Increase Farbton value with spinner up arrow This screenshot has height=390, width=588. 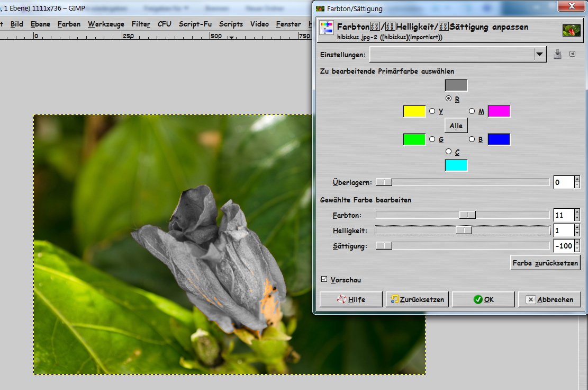[x=577, y=212]
